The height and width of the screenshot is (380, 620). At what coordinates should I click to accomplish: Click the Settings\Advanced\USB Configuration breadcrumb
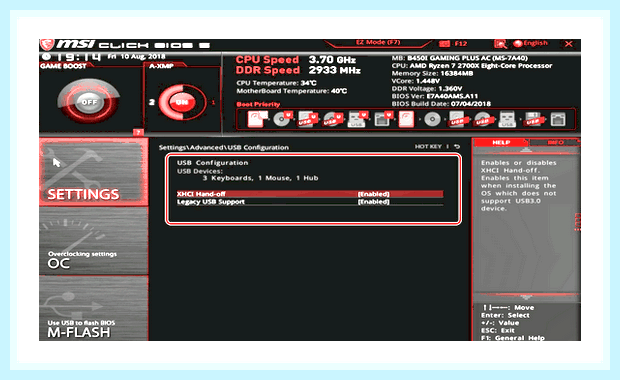point(224,147)
